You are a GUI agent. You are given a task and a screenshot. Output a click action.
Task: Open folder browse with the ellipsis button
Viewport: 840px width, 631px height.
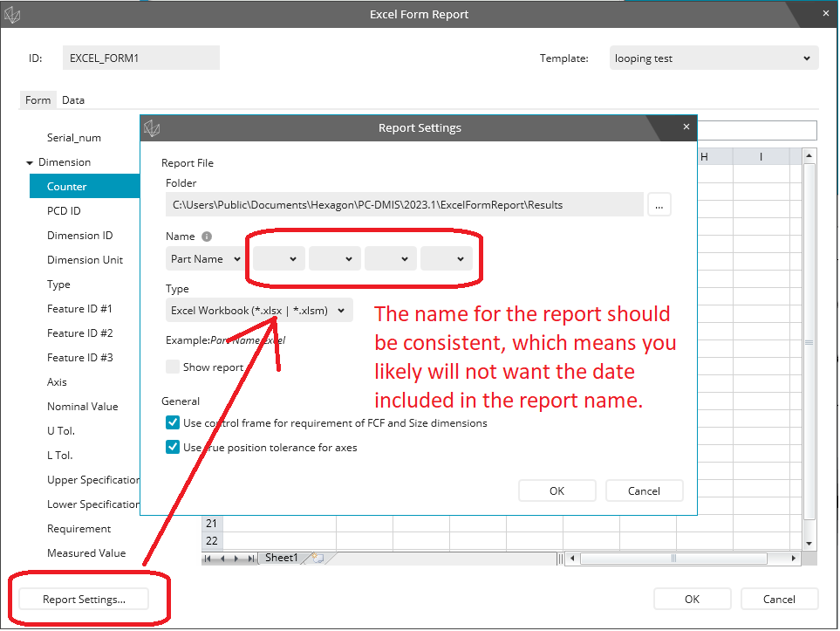coord(659,204)
